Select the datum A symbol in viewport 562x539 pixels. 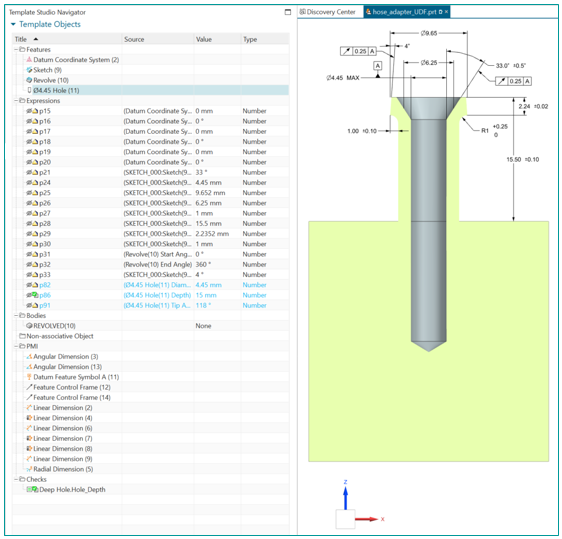pyautogui.click(x=377, y=66)
